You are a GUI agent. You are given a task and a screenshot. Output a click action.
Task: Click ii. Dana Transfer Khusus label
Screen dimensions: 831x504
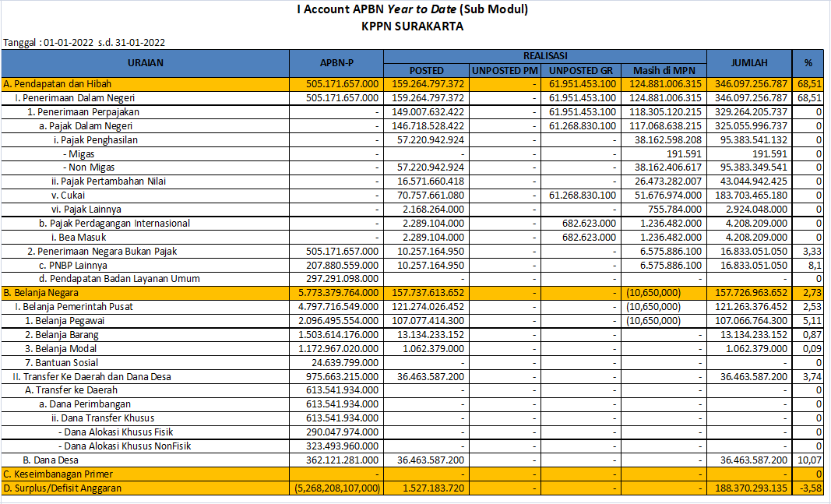pyautogui.click(x=103, y=418)
